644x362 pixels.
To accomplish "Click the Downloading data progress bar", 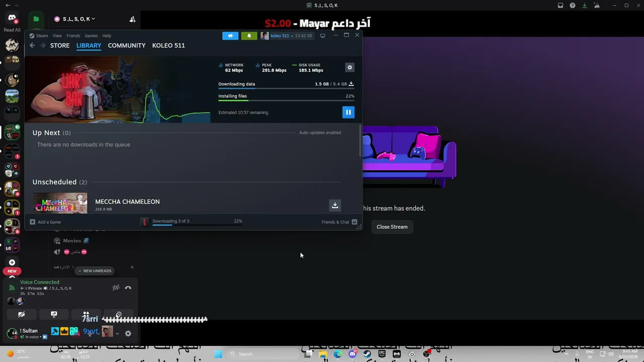I will tap(286, 88).
